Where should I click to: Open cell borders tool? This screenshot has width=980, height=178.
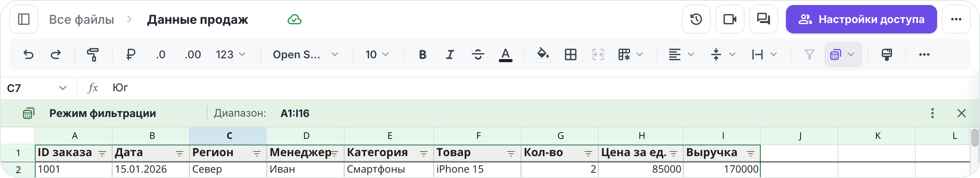tap(570, 54)
